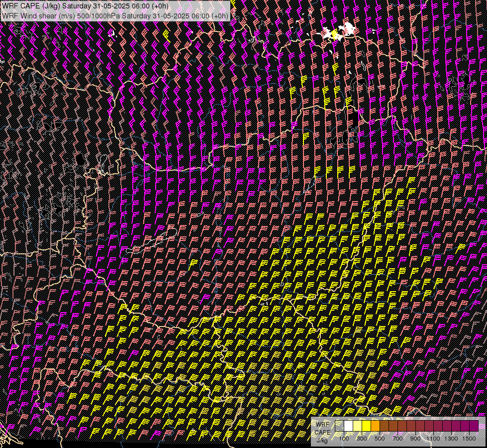Click the J/kg unit label in legend
Viewport: 487px width, 448px height.
[x=322, y=441]
